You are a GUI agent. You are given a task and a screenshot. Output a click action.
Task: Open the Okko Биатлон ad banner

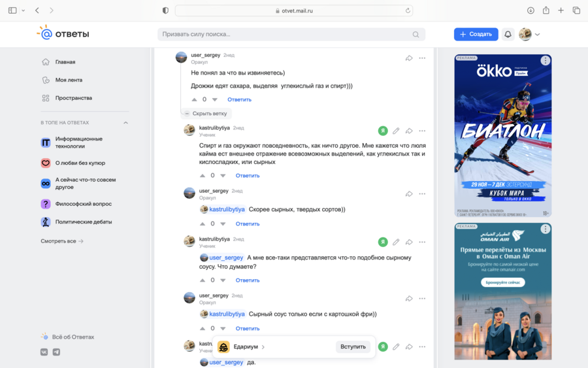pos(503,136)
